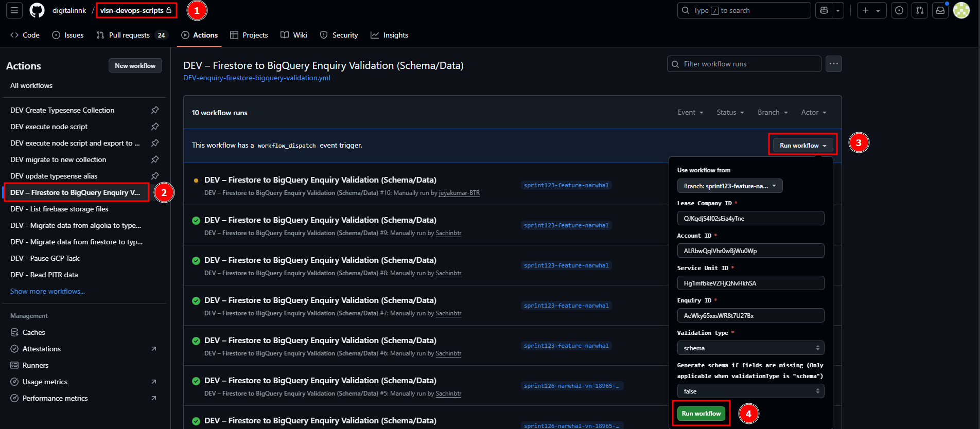Unpin DEV update typesense alias workflow

(x=155, y=176)
